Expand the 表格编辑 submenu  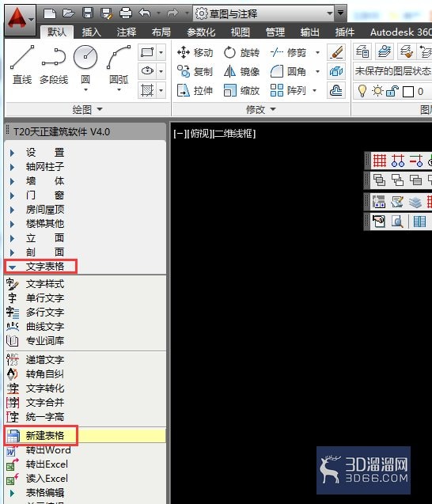pos(12,493)
